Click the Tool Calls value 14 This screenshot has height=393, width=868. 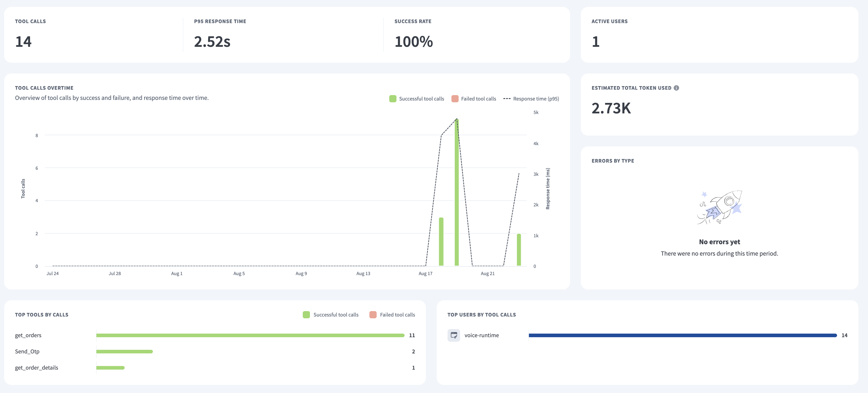coord(23,42)
